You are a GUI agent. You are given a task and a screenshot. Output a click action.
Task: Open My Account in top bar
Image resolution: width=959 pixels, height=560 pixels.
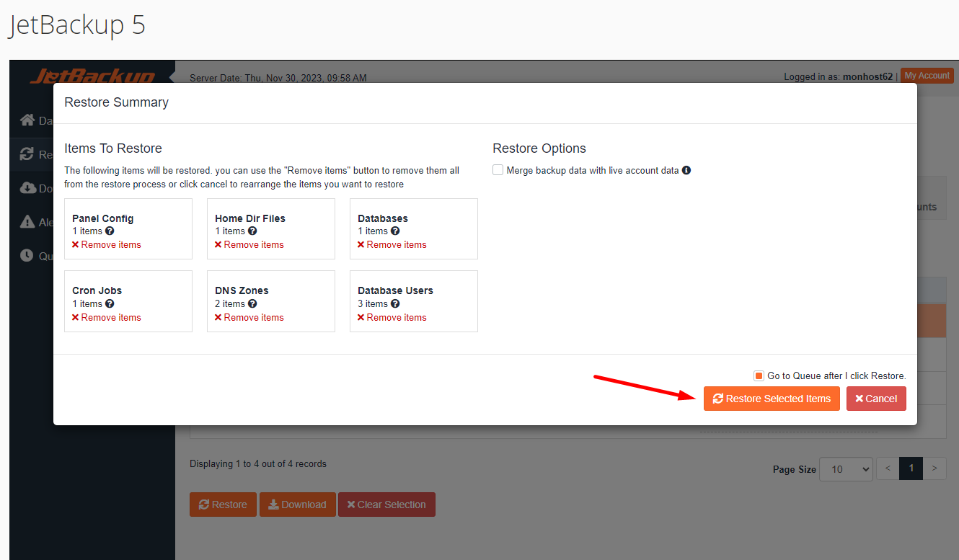[927, 76]
